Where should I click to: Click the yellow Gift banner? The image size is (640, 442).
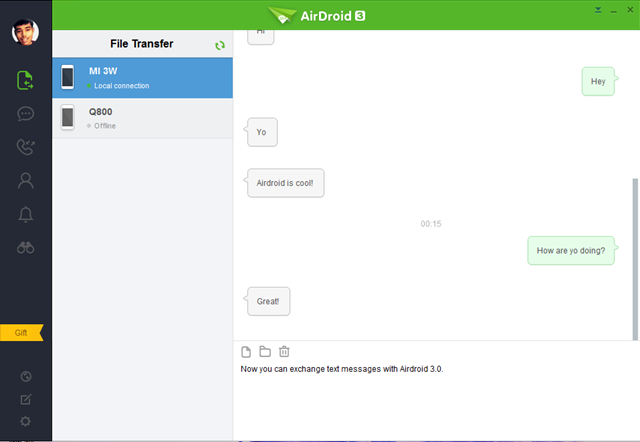pos(22,333)
